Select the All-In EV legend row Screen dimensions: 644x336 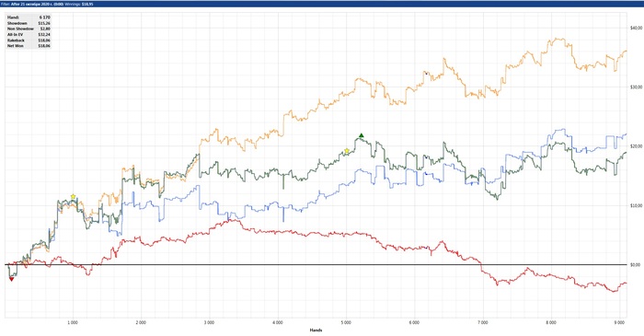(x=29, y=35)
